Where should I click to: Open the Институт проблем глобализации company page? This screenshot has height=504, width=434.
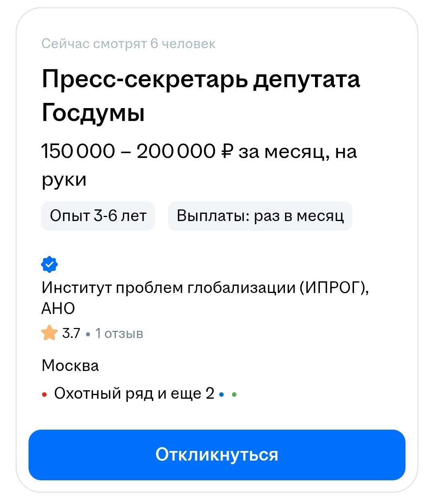click(205, 288)
